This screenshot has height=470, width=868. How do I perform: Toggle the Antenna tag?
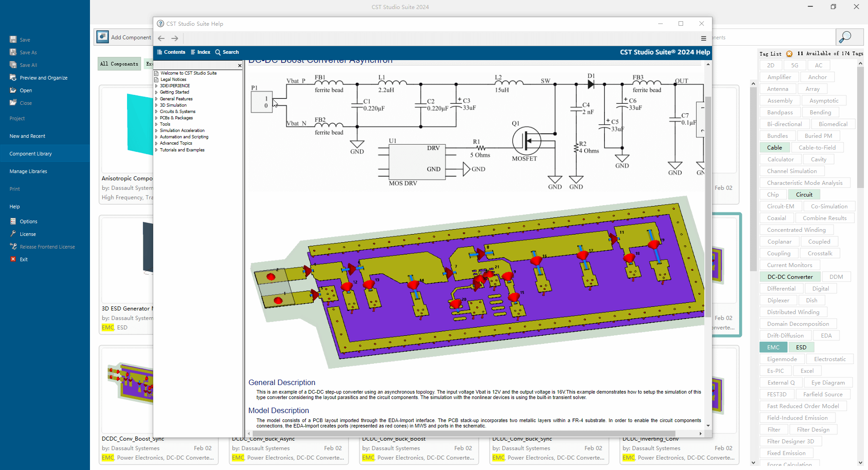coord(778,89)
